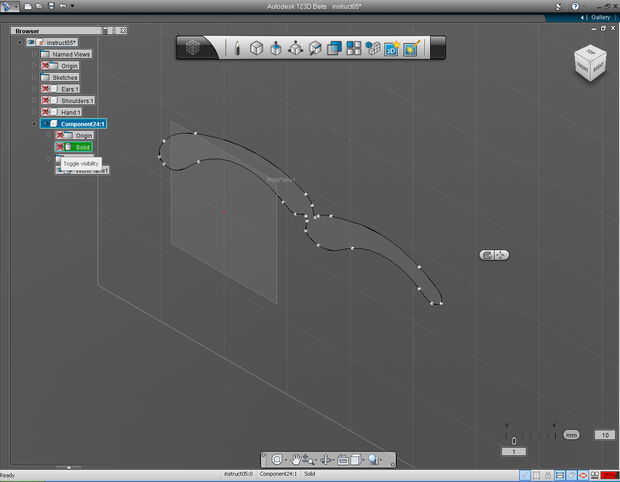Toggle visibility of Shoulders:1 component
Viewport: 620px width, 482px height.
coord(45,100)
